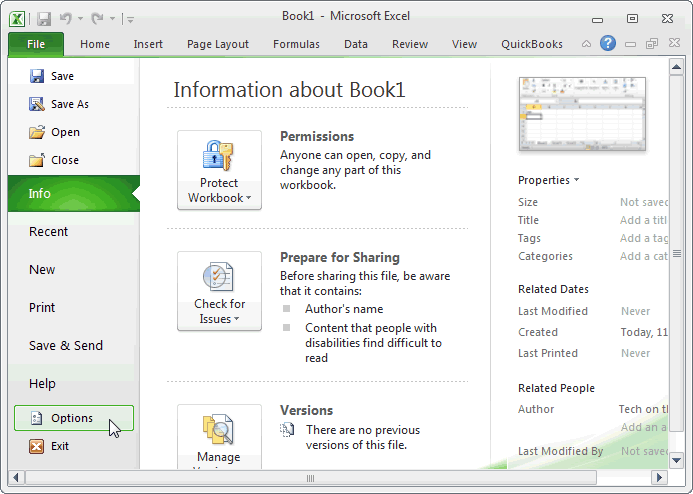This screenshot has width=693, height=494.
Task: Click the Excel application icon in title bar
Action: pos(17,19)
